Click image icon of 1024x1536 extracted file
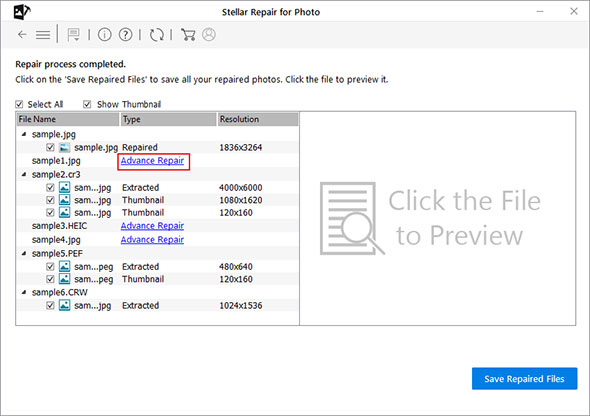 (64, 305)
